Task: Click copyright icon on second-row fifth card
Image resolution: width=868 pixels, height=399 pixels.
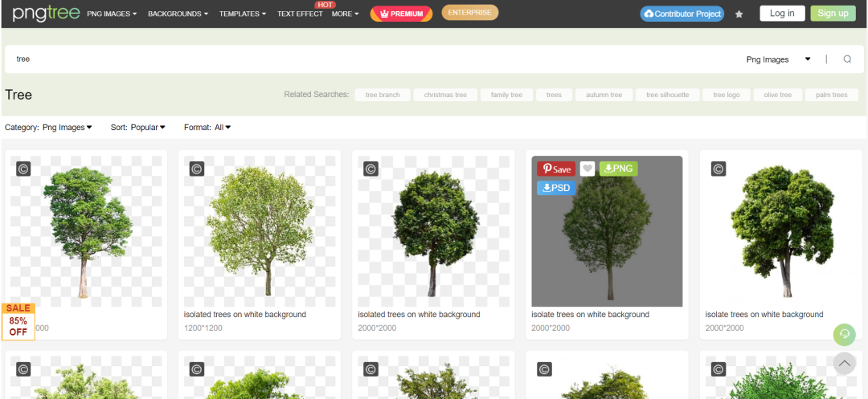Action: tap(719, 369)
